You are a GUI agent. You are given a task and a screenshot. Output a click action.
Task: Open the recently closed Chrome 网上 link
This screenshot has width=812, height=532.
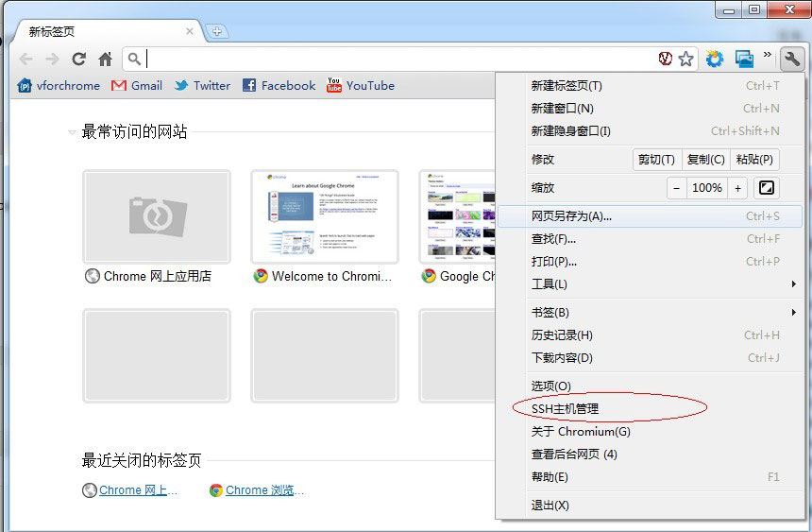[132, 490]
